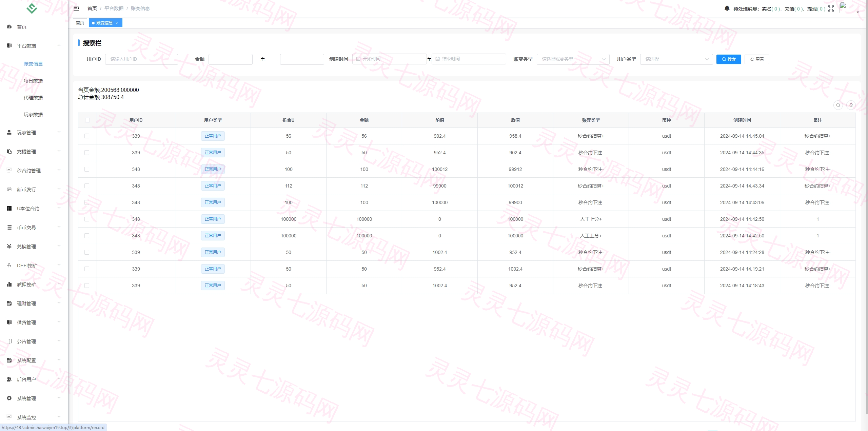This screenshot has height=431, width=868.
Task: Check the row dated 2024-09-14 14:44:35
Action: point(87,153)
